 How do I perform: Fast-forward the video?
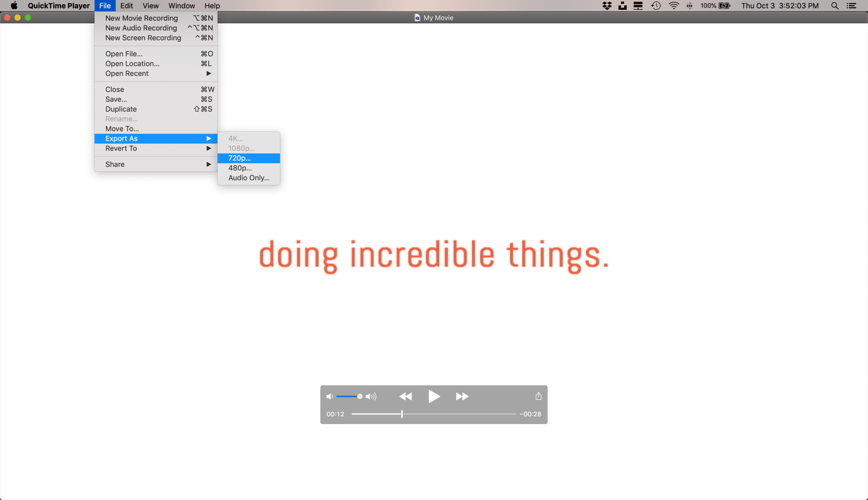462,396
